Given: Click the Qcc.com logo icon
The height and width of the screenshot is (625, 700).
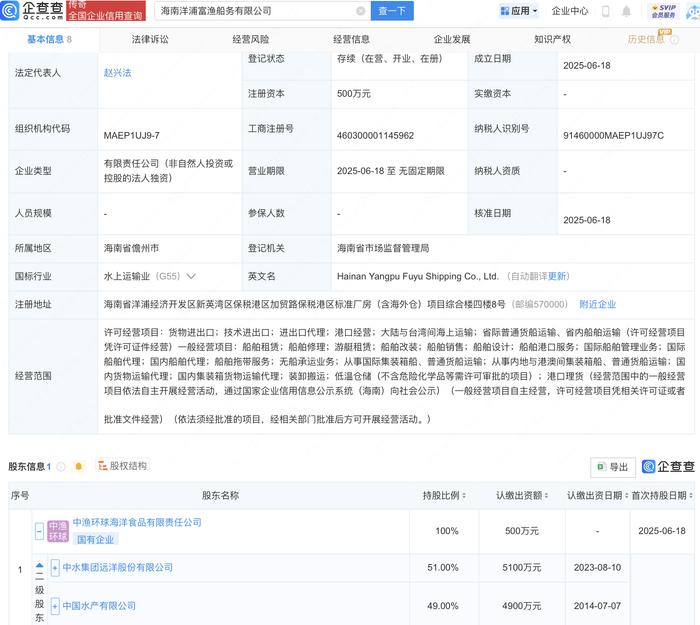Looking at the screenshot, I should click(10, 10).
